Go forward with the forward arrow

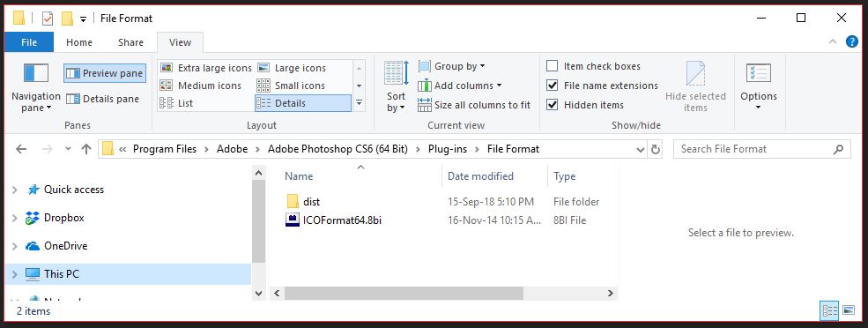click(48, 149)
